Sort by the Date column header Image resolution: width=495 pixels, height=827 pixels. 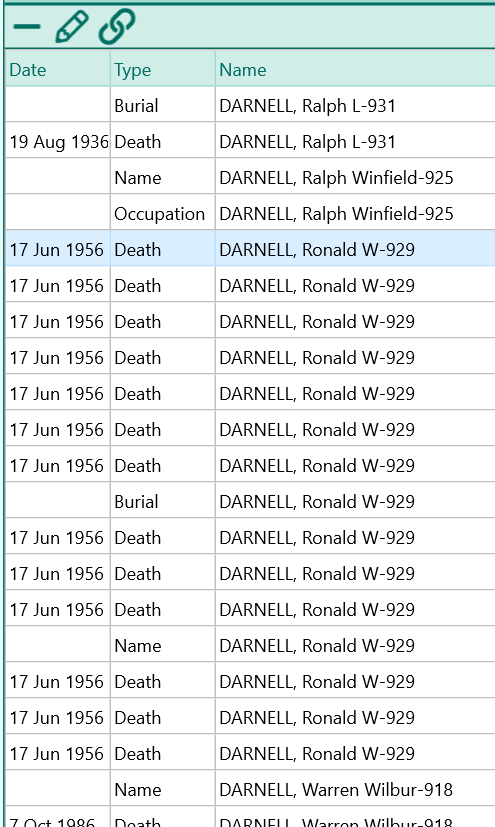57,70
